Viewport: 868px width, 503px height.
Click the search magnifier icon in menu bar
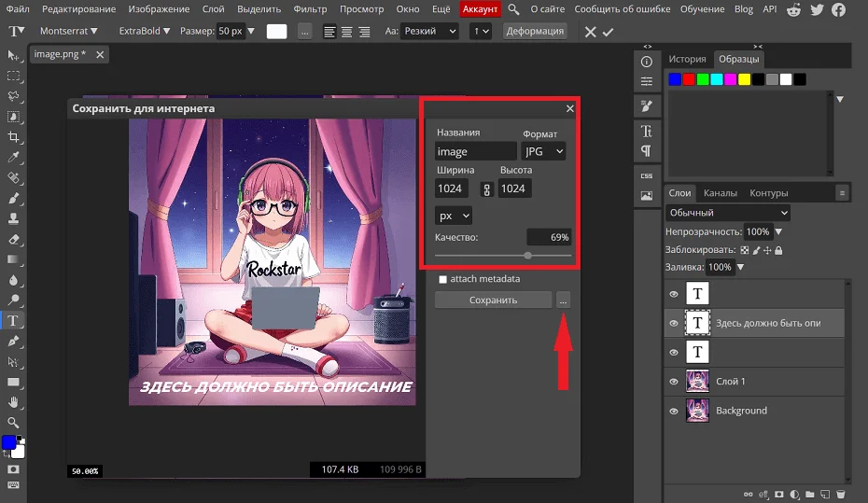(x=513, y=9)
